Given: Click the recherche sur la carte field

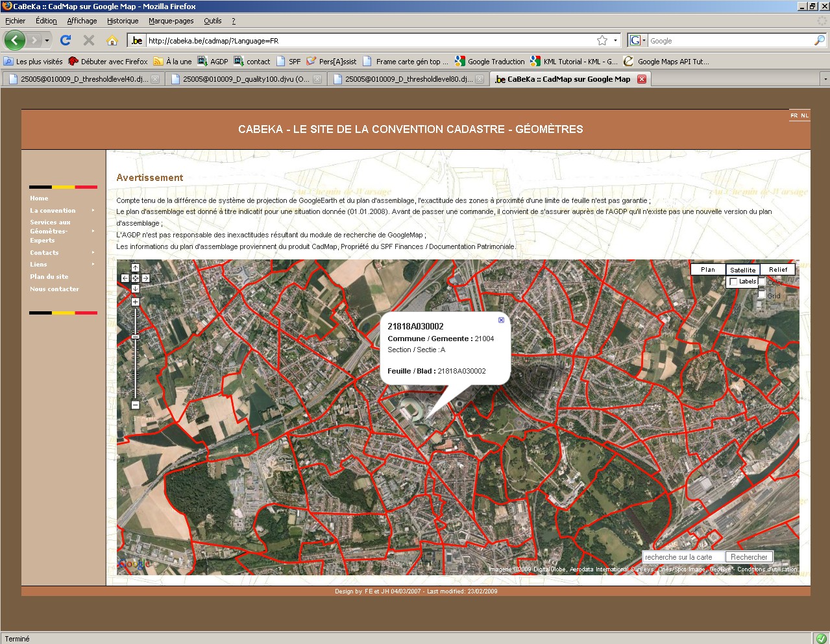Looking at the screenshot, I should coord(683,557).
